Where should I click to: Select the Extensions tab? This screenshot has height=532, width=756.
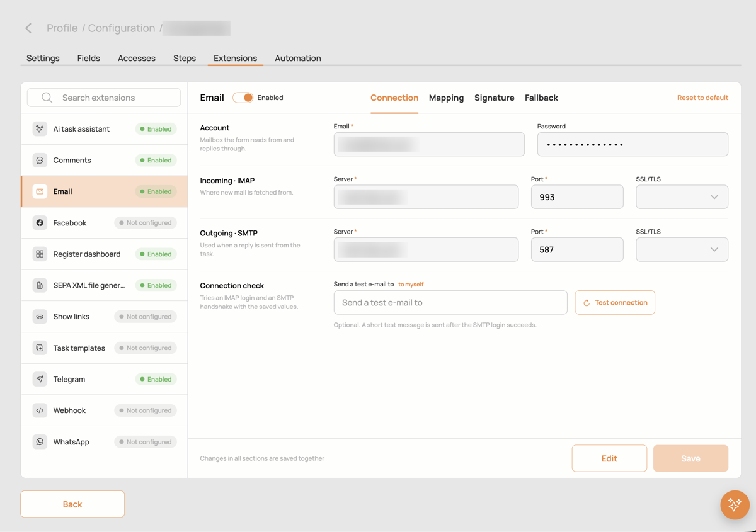pyautogui.click(x=235, y=58)
